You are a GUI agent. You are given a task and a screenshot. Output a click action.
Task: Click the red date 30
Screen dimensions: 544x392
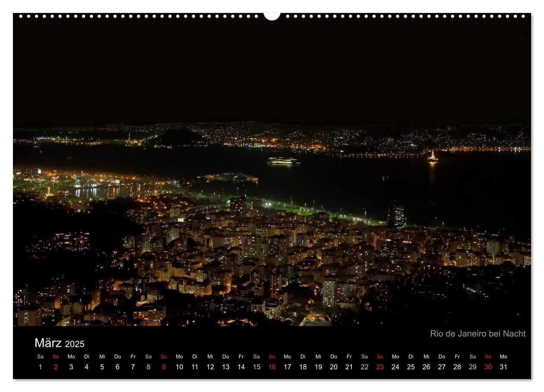[x=488, y=367]
